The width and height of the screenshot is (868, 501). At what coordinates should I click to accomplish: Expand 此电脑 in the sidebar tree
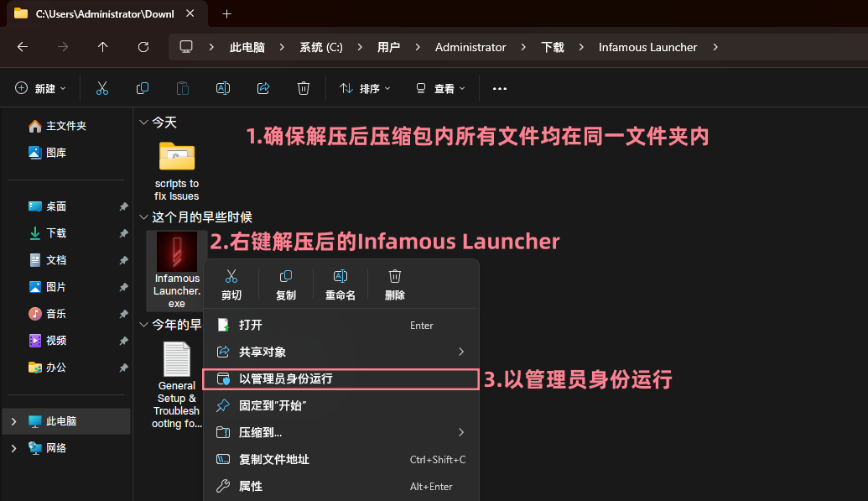coord(14,421)
